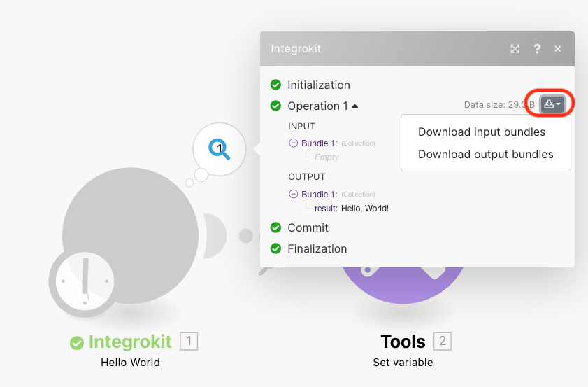Click the Finalization green check icon
Image resolution: width=588 pixels, height=387 pixels.
click(x=275, y=248)
